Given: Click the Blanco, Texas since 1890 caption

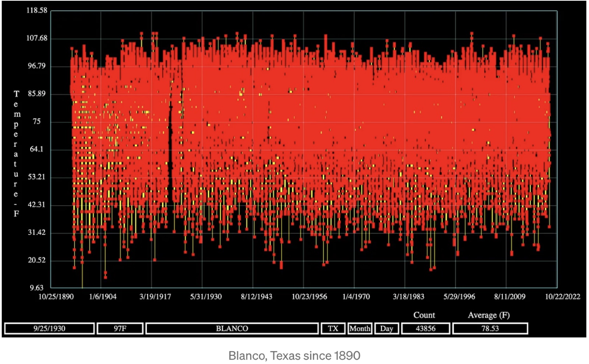Looking at the screenshot, I should pyautogui.click(x=294, y=356).
